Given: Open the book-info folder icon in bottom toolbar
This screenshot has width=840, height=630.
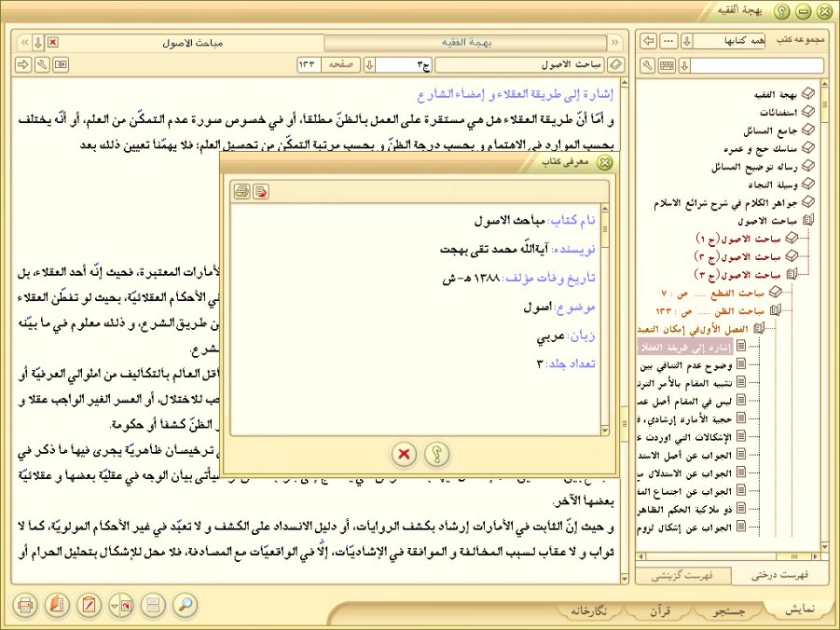Looking at the screenshot, I should [x=57, y=606].
